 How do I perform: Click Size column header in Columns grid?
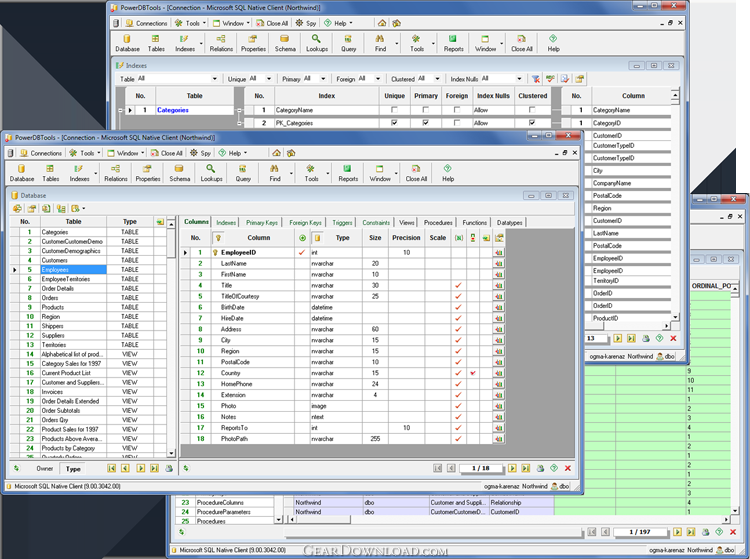tap(375, 238)
